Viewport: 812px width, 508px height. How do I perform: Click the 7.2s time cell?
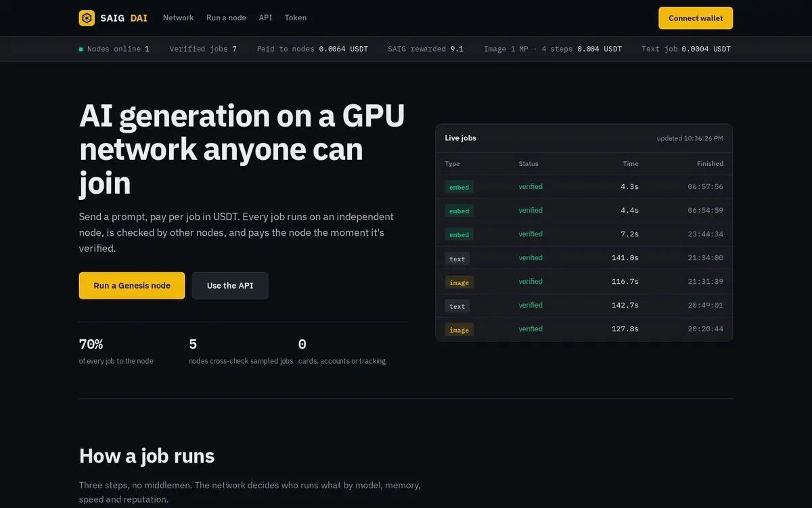coord(629,234)
